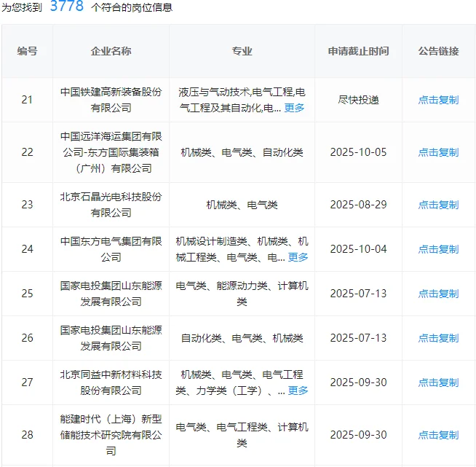Click deadline 2025-08-29
The height and width of the screenshot is (467, 476).
(359, 205)
